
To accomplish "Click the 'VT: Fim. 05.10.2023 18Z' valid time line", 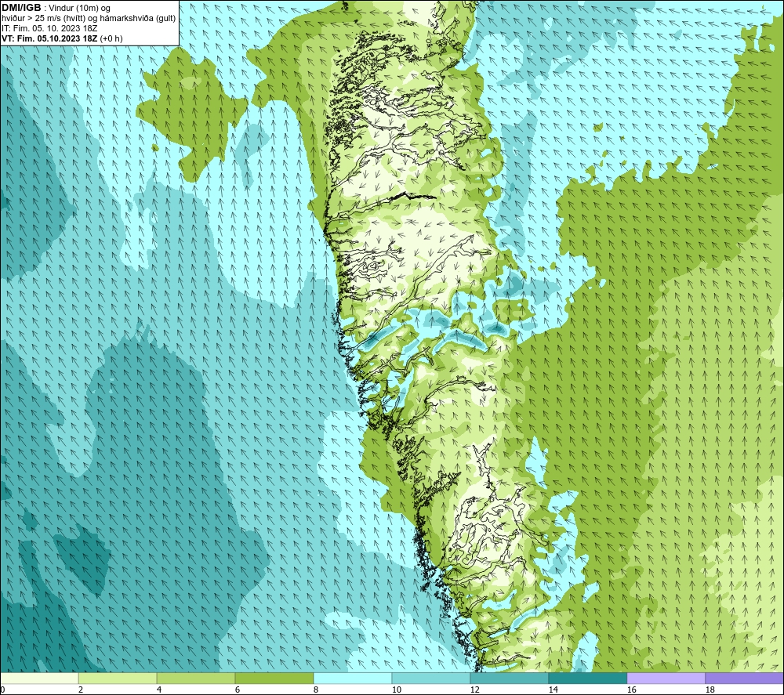I will (62, 38).
